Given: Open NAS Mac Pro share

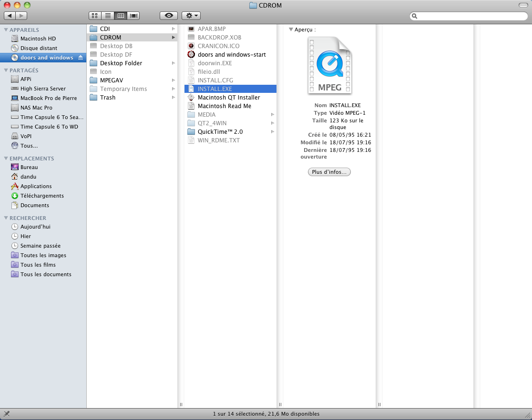Looking at the screenshot, I should [x=43, y=108].
